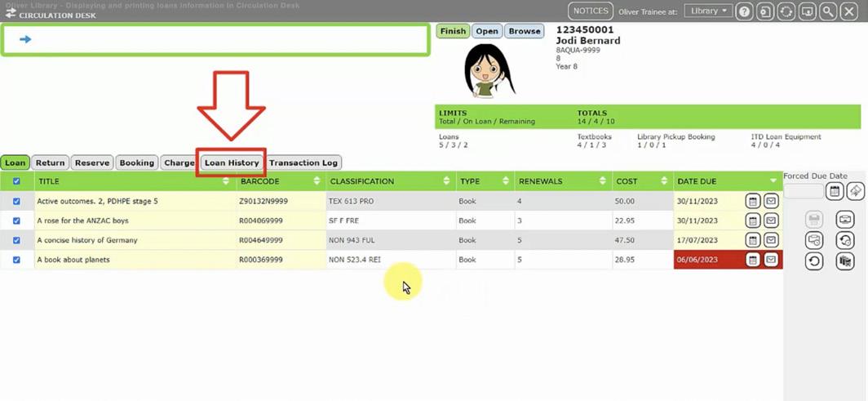
Task: Click the magnifier search icon in header
Action: (x=827, y=11)
